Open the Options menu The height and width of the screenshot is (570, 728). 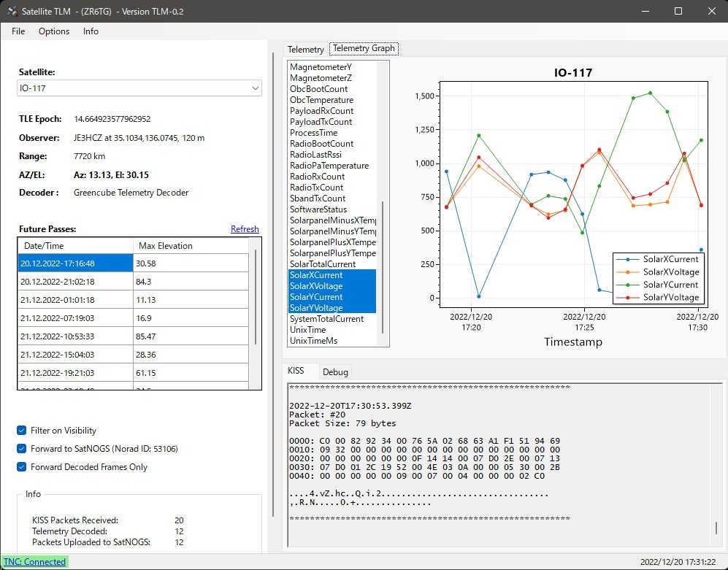coord(54,31)
